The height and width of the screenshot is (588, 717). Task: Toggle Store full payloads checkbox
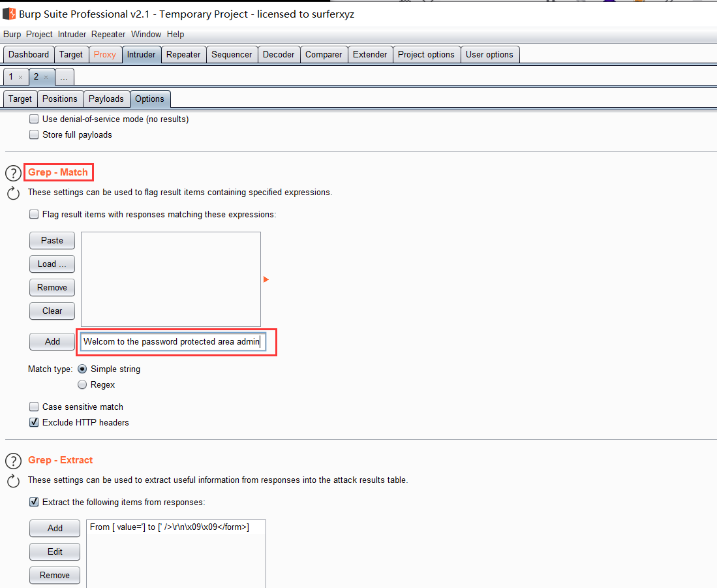[x=34, y=134]
